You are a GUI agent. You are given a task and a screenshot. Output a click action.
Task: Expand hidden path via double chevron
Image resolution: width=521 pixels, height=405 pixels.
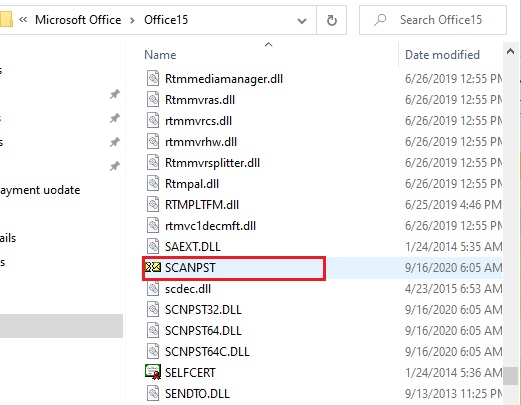(x=23, y=20)
